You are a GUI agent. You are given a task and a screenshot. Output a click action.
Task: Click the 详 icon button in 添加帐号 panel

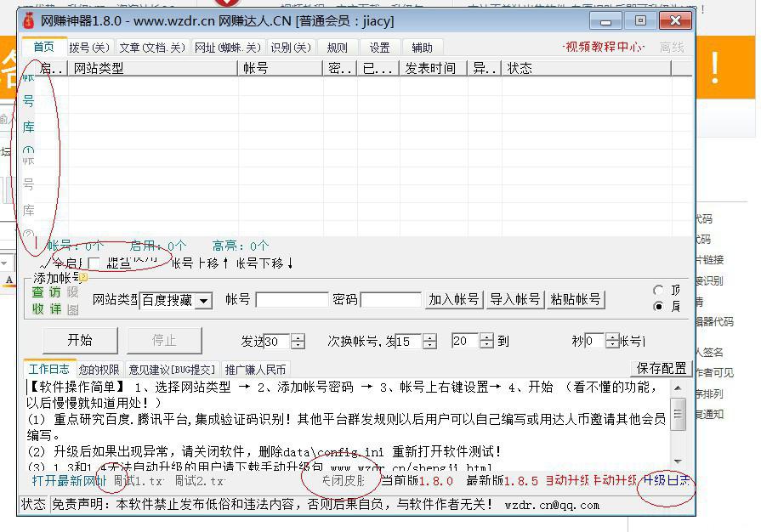click(54, 309)
